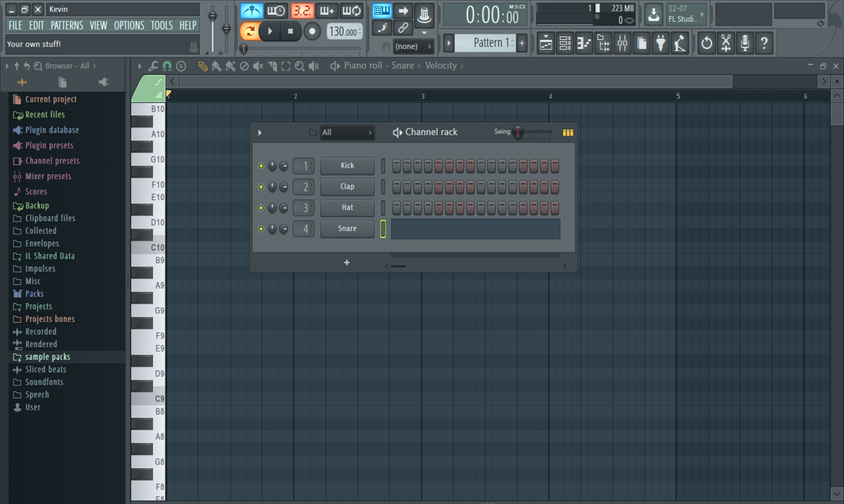The image size is (844, 504).
Task: Toggle Typing keyboard to piano button
Action: (x=382, y=11)
